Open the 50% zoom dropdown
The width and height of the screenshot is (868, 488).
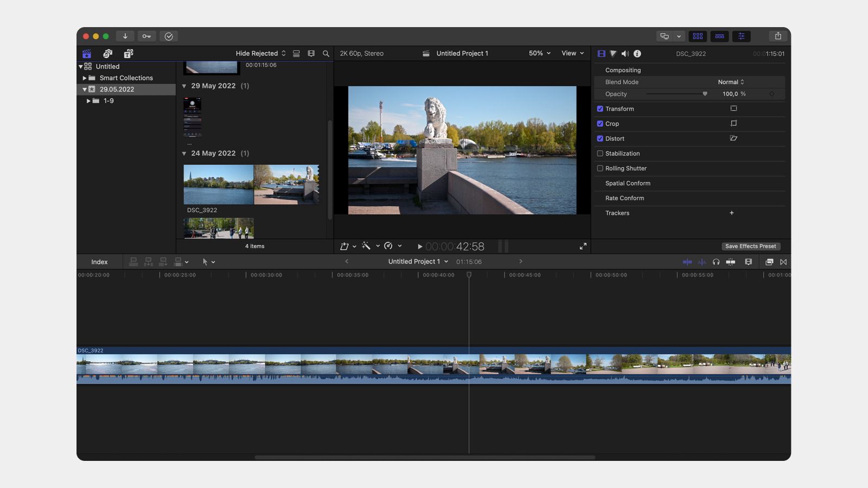click(x=540, y=53)
